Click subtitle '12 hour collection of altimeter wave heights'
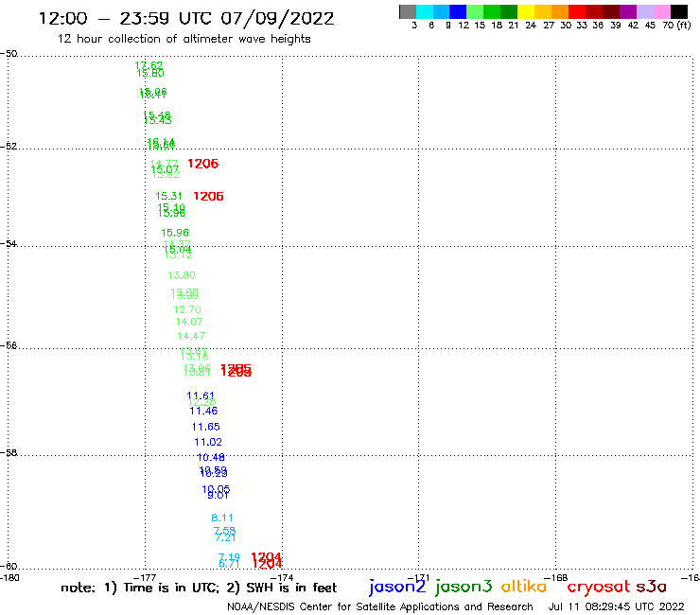 point(184,39)
